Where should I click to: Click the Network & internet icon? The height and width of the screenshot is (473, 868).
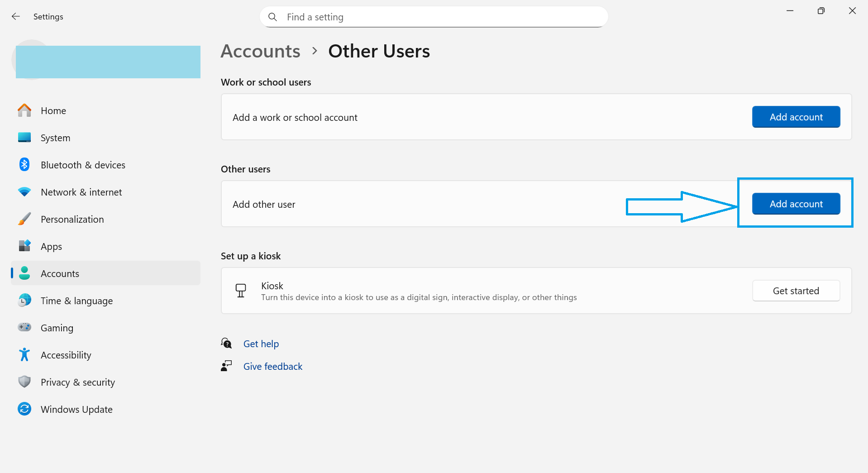tap(24, 192)
